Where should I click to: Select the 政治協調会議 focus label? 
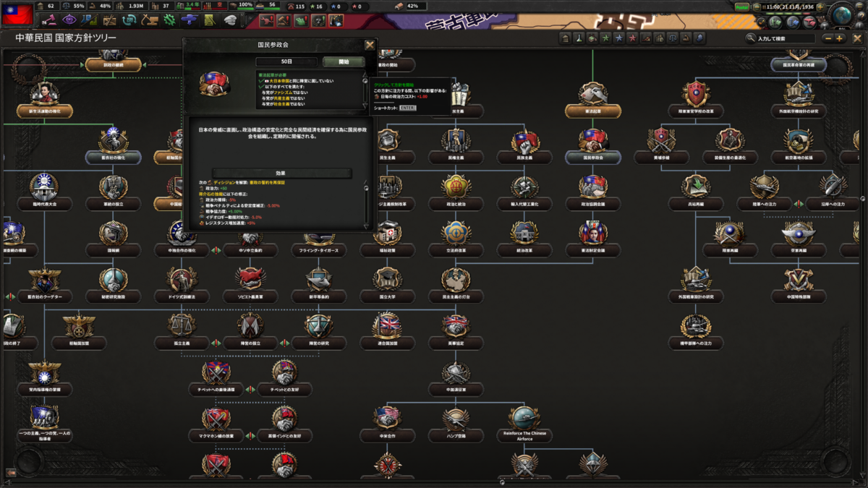[592, 205]
